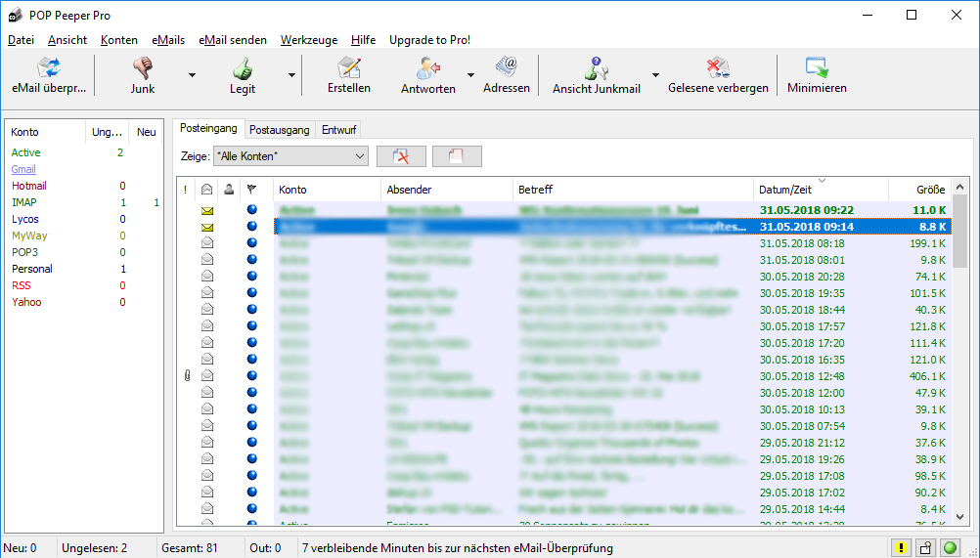Sort messages by Datum/Zeit column header
The height and width of the screenshot is (558, 980).
(x=821, y=190)
